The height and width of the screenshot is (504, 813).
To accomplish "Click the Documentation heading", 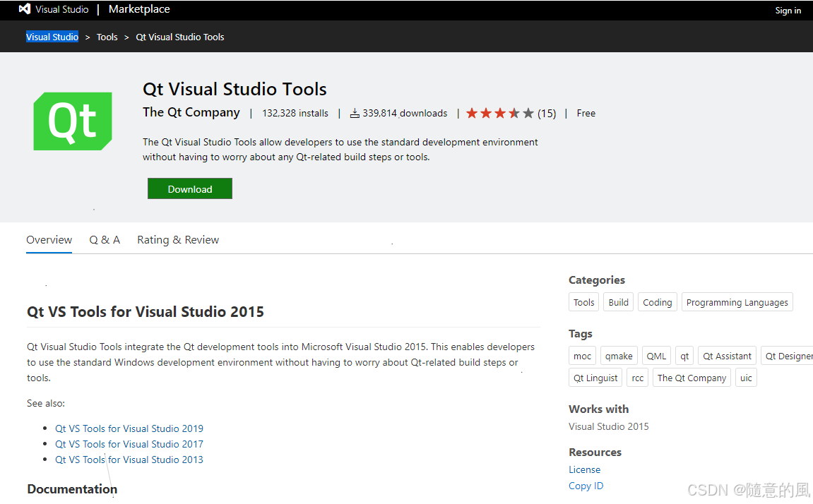I will coord(72,489).
